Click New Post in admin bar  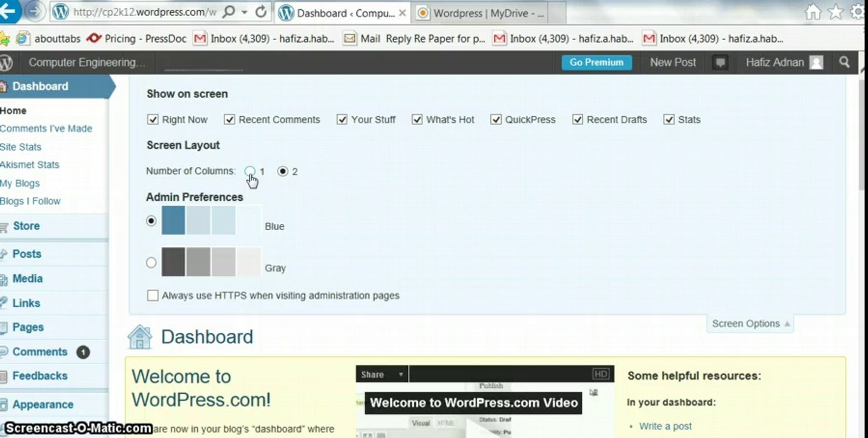pos(673,62)
